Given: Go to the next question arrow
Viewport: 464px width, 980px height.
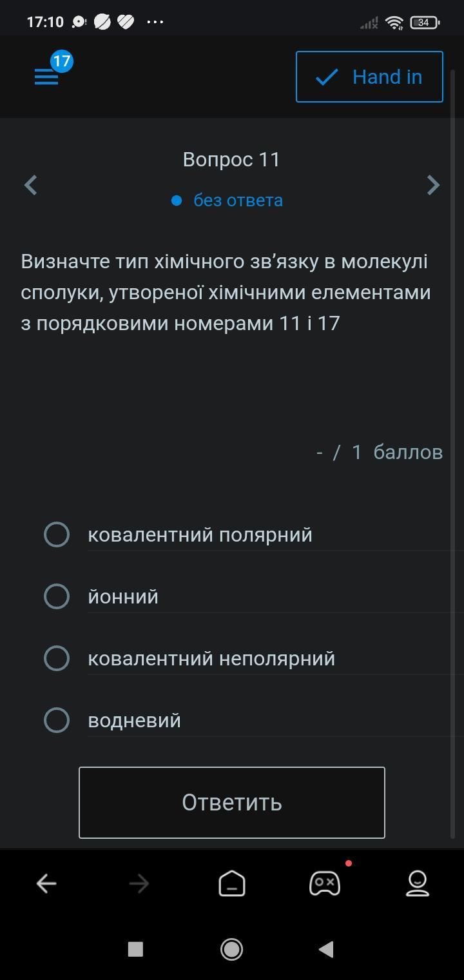Looking at the screenshot, I should point(433,186).
